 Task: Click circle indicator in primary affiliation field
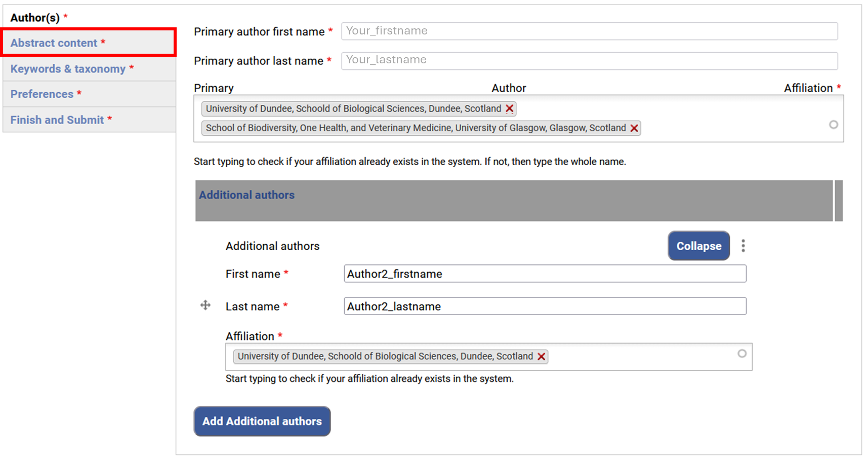tap(833, 125)
